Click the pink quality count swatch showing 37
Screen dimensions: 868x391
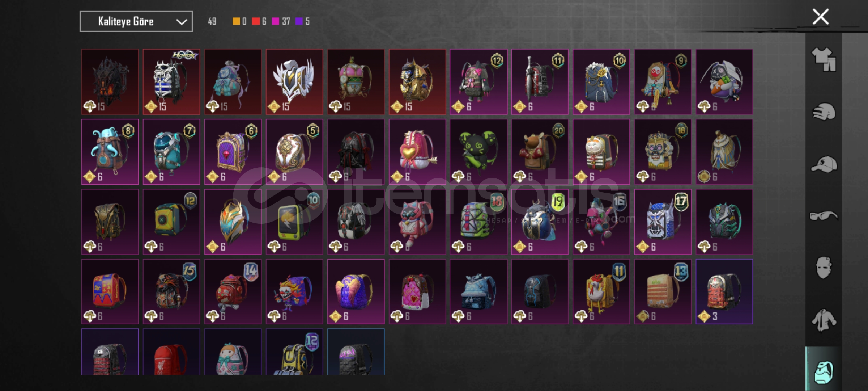tap(276, 21)
